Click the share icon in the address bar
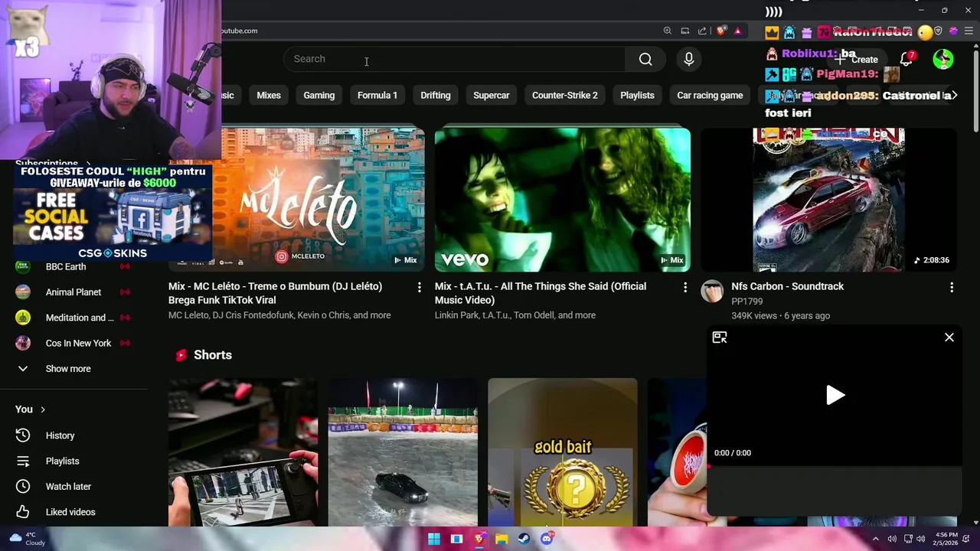980x551 pixels. pyautogui.click(x=702, y=31)
